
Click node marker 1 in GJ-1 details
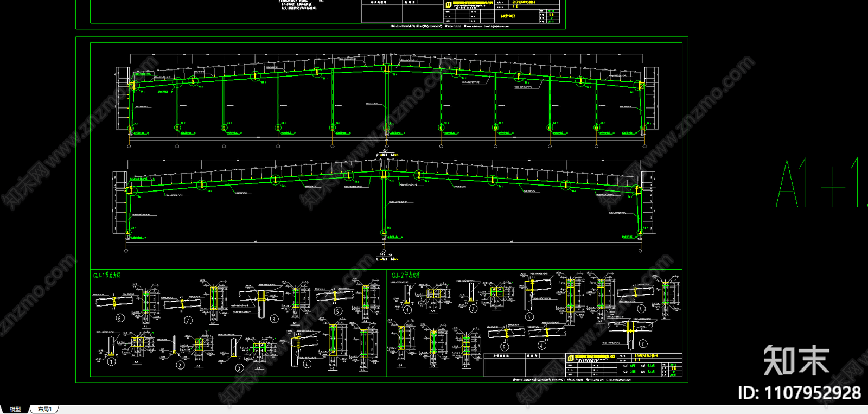coord(111,361)
